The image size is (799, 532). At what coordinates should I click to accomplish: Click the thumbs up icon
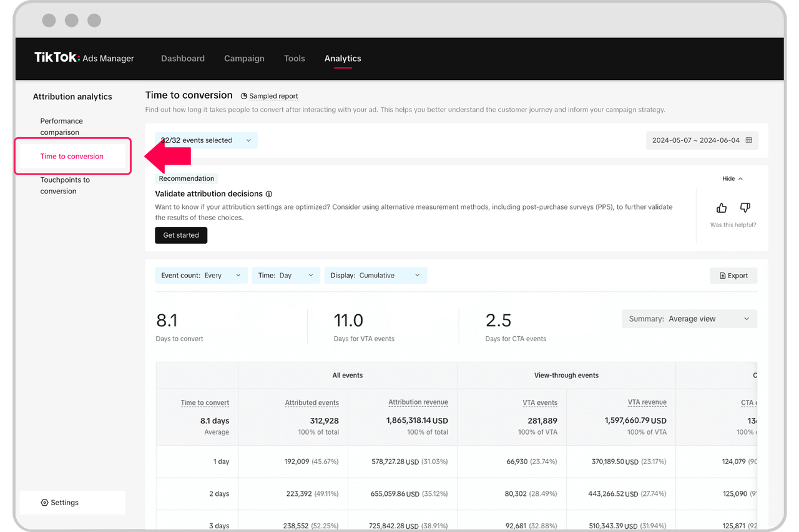(722, 208)
